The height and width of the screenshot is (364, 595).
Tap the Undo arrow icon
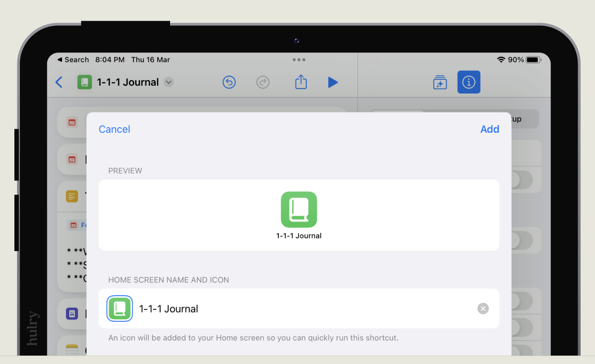[x=229, y=82]
